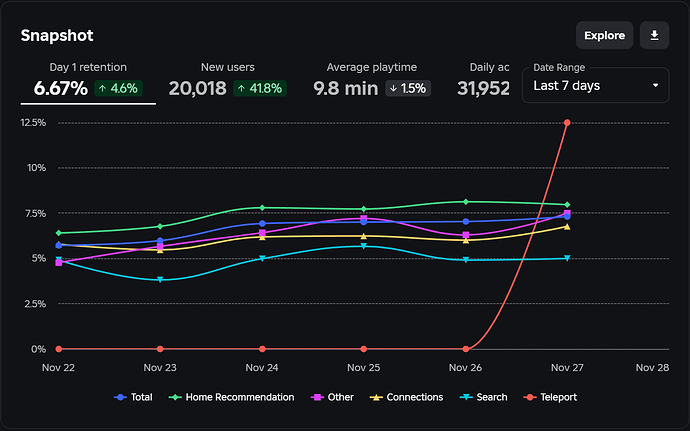The height and width of the screenshot is (431, 690).
Task: Toggle Total series in legend
Action: 133,397
